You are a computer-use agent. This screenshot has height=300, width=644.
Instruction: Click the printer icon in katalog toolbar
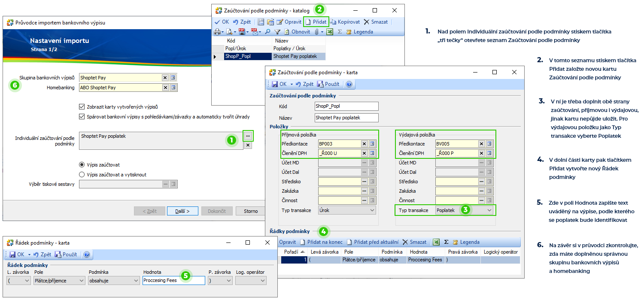pos(217,32)
